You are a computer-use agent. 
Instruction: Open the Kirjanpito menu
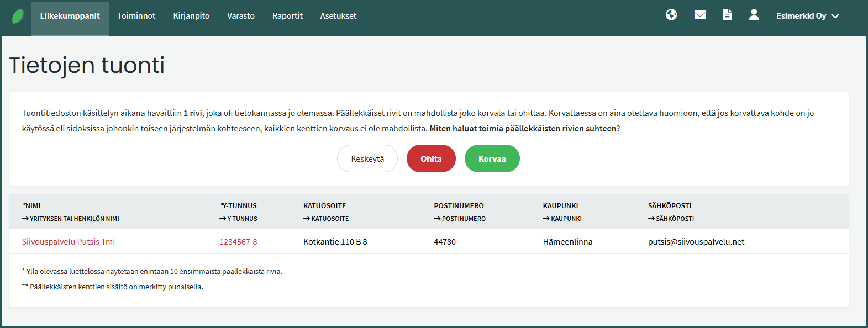tap(191, 16)
